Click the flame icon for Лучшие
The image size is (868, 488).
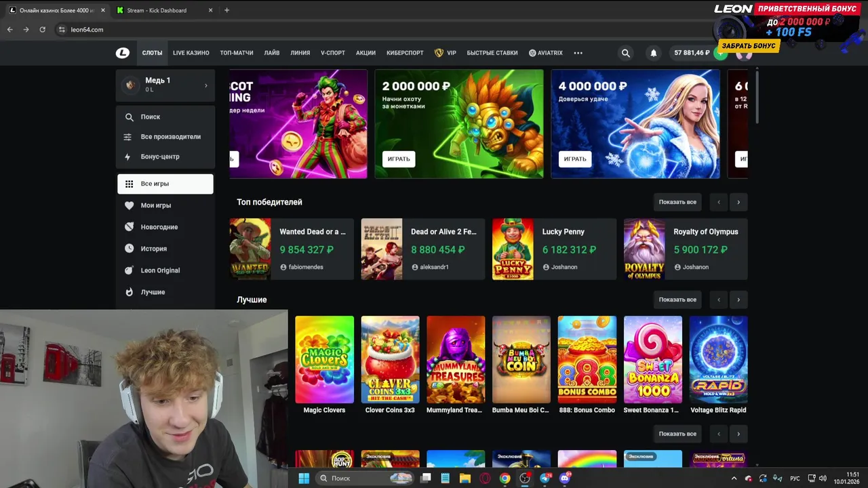point(129,292)
